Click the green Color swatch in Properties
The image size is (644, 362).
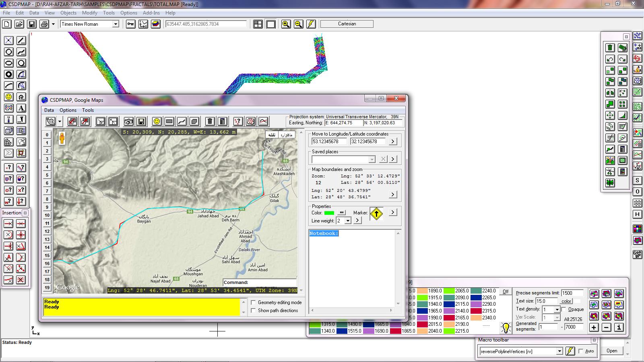[329, 213]
